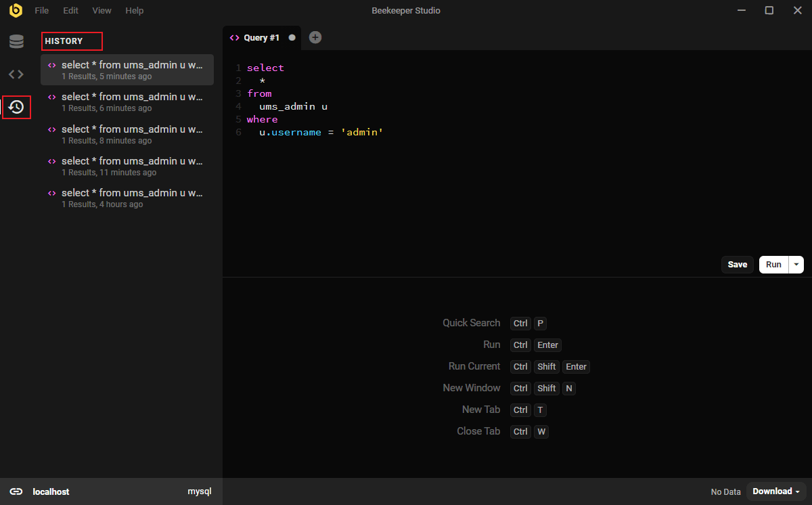This screenshot has width=812, height=505.
Task: Select history query from 8 minutes ago
Action: pyautogui.click(x=127, y=134)
